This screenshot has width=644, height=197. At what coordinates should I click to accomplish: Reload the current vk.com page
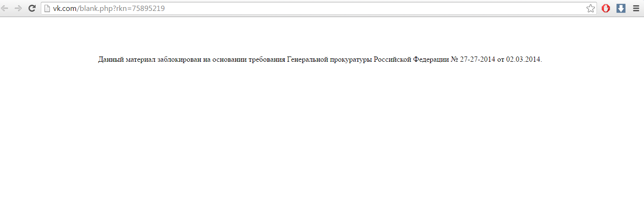(32, 8)
